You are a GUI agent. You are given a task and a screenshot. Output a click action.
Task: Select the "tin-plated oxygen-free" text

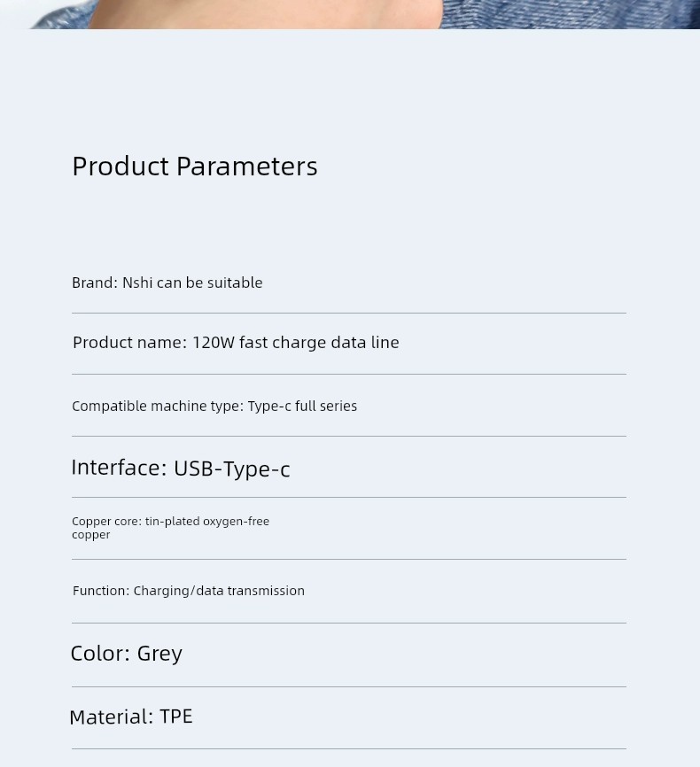[207, 521]
